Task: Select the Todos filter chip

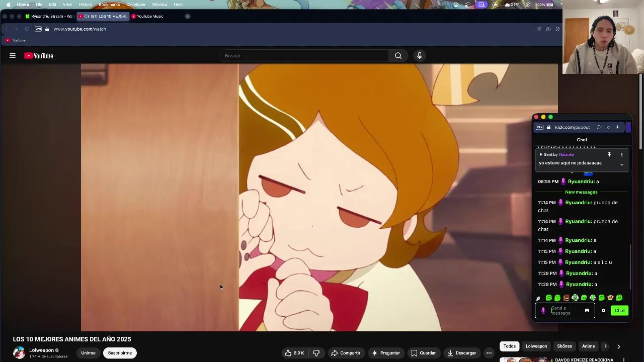Action: coord(510,346)
